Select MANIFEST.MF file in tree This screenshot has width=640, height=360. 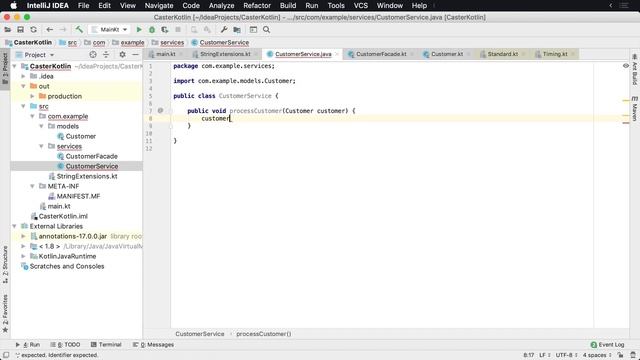pyautogui.click(x=78, y=196)
